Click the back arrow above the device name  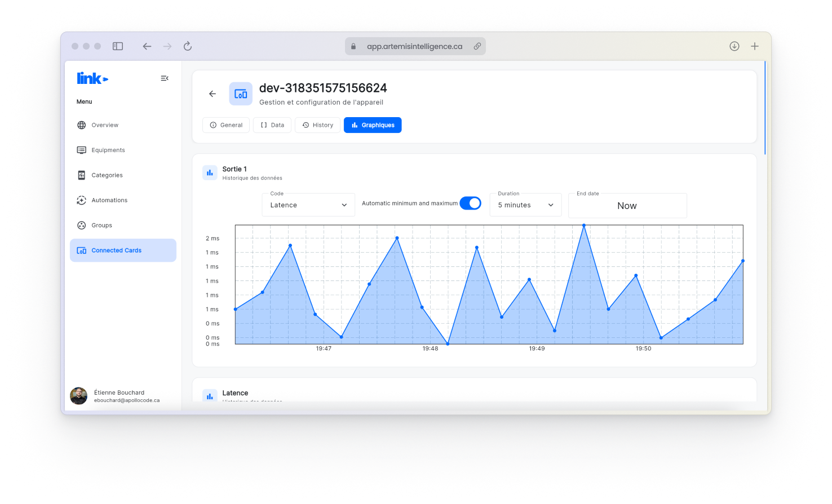[x=212, y=93]
